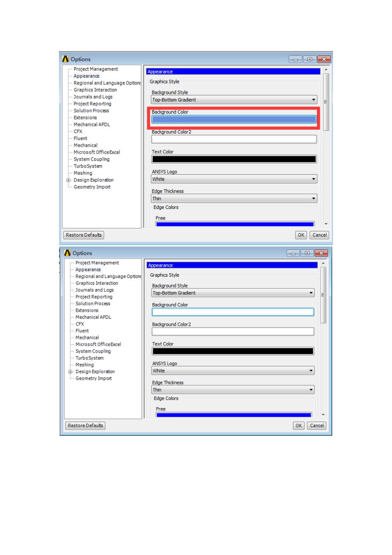Open Mechanical APDL in the lower Options tree
The image size is (392, 555).
(93, 317)
